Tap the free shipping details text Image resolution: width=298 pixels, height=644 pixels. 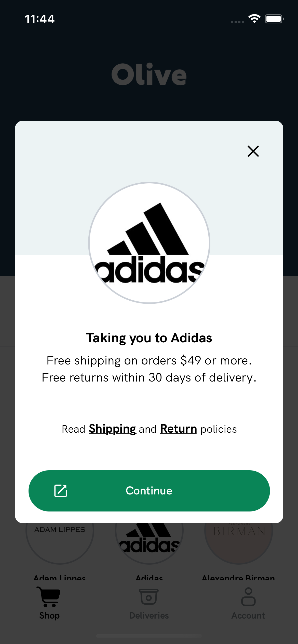coord(149,369)
